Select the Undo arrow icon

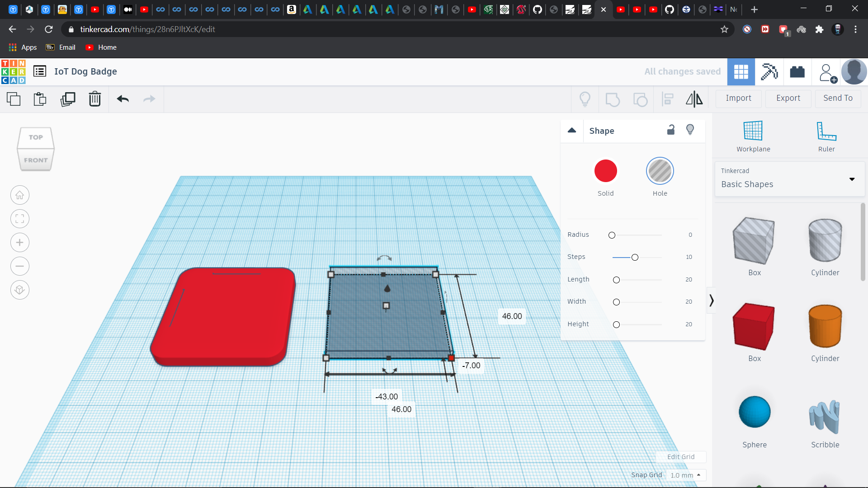pos(122,99)
